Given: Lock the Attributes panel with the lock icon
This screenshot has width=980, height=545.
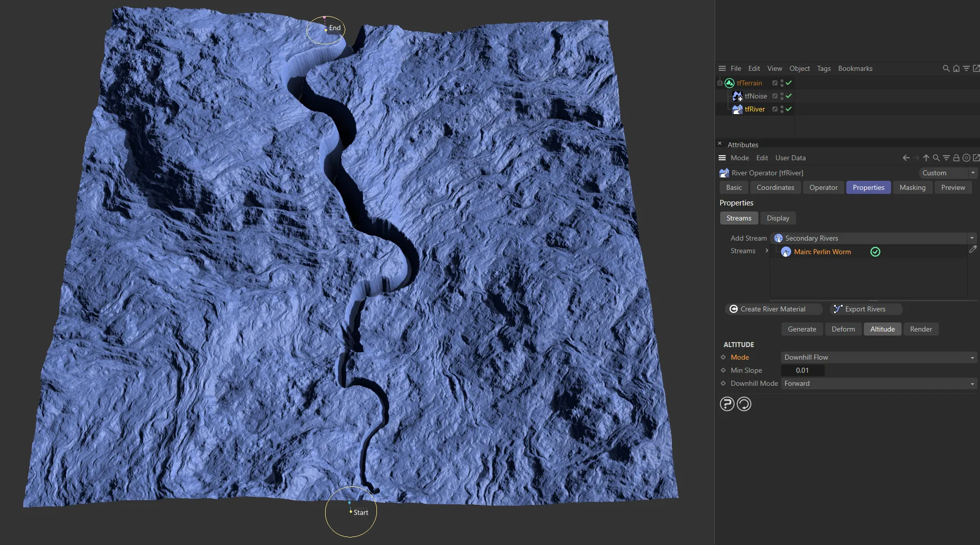Looking at the screenshot, I should coord(956,158).
